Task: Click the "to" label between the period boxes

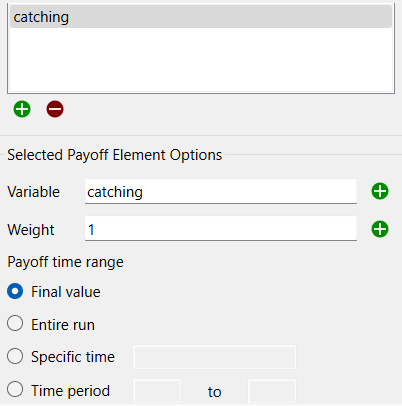Action: 214,392
